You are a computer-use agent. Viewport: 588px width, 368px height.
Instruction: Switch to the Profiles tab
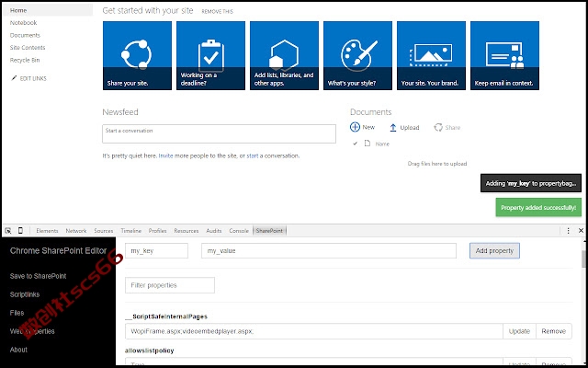(x=157, y=231)
